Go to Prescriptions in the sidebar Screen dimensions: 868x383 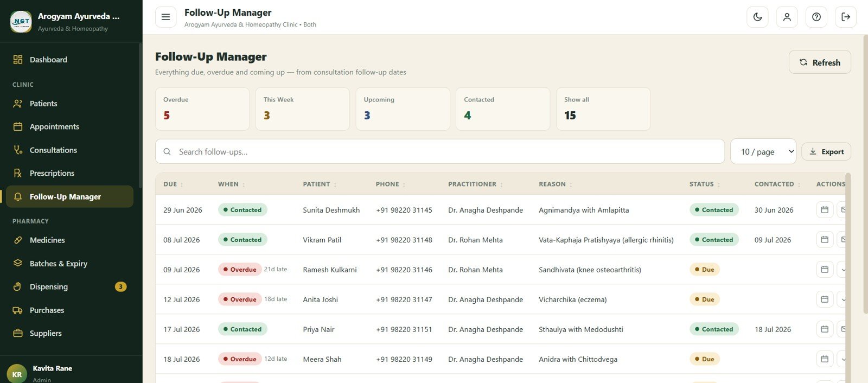(x=69, y=174)
